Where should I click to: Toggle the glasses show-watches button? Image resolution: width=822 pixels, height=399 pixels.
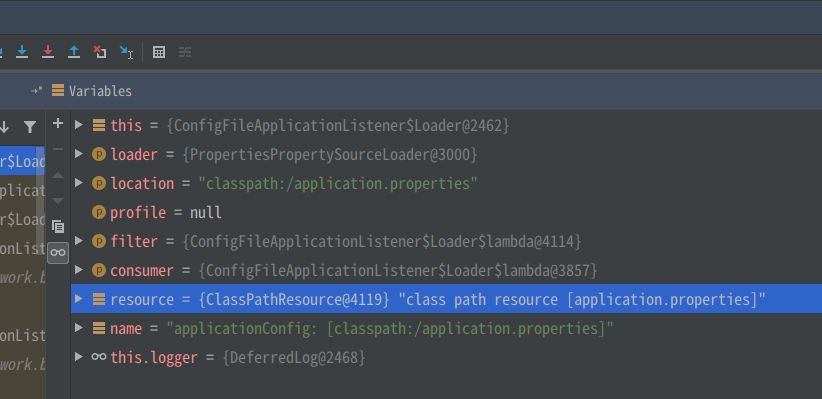coord(58,253)
